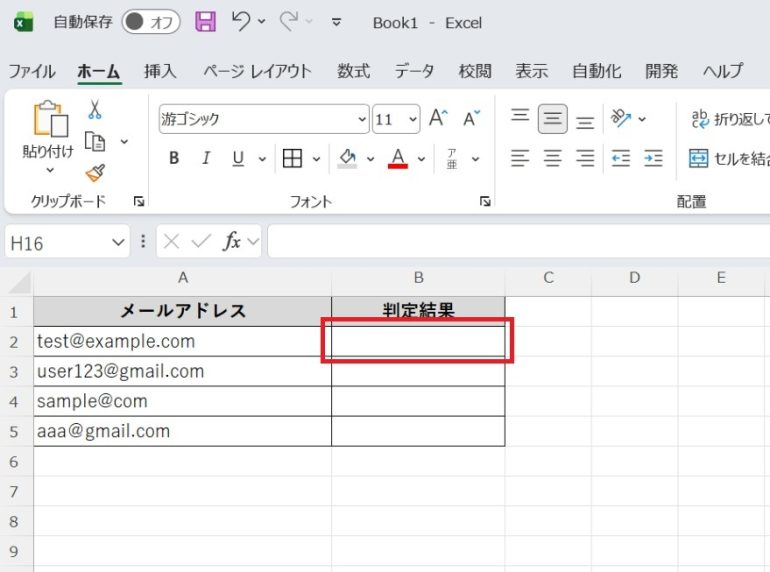The height and width of the screenshot is (572, 770).
Task: Click the merge cells (セルを結合) button
Action: (x=729, y=158)
